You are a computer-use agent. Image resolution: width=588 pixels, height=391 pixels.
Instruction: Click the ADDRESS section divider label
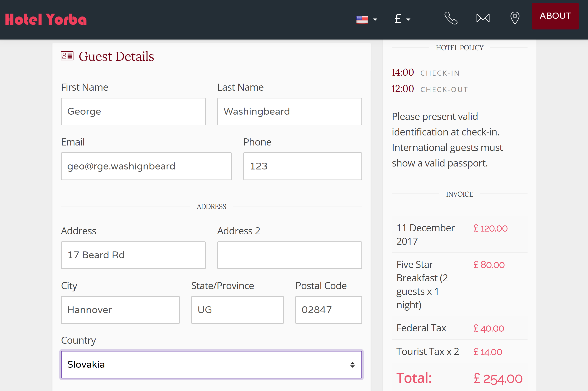[211, 206]
